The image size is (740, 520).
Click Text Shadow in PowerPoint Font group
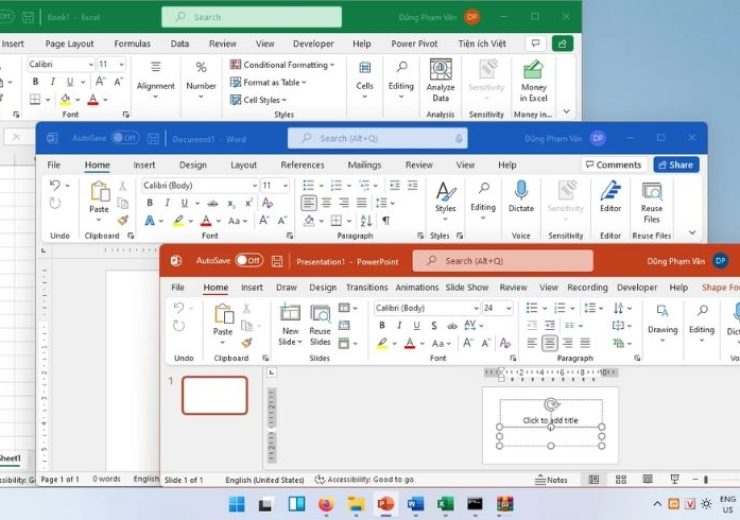coord(434,325)
